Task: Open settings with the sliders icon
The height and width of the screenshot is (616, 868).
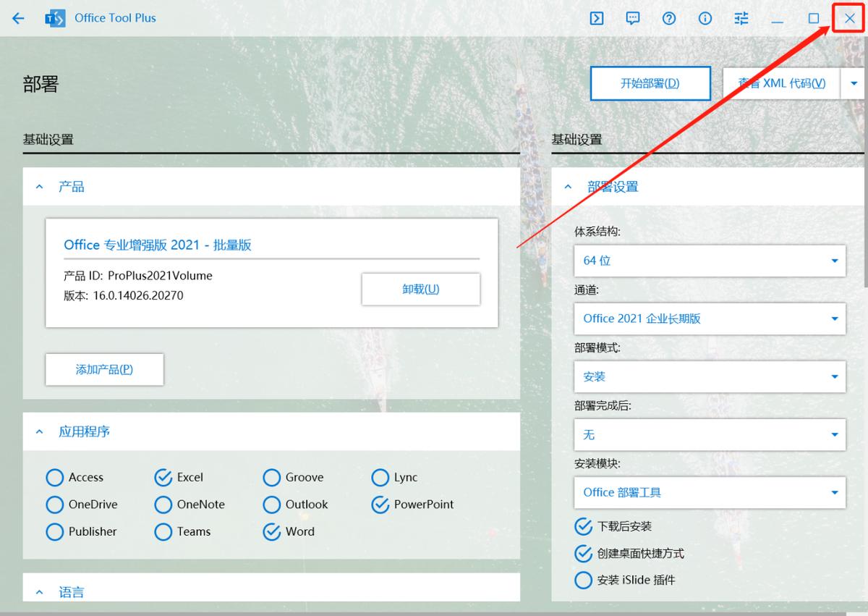Action: [741, 18]
